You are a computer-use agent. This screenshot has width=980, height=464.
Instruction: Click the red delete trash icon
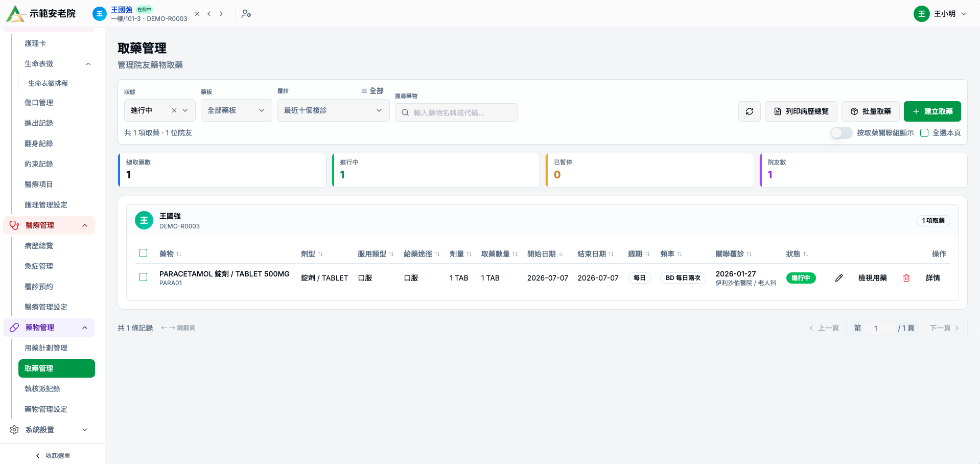click(906, 278)
